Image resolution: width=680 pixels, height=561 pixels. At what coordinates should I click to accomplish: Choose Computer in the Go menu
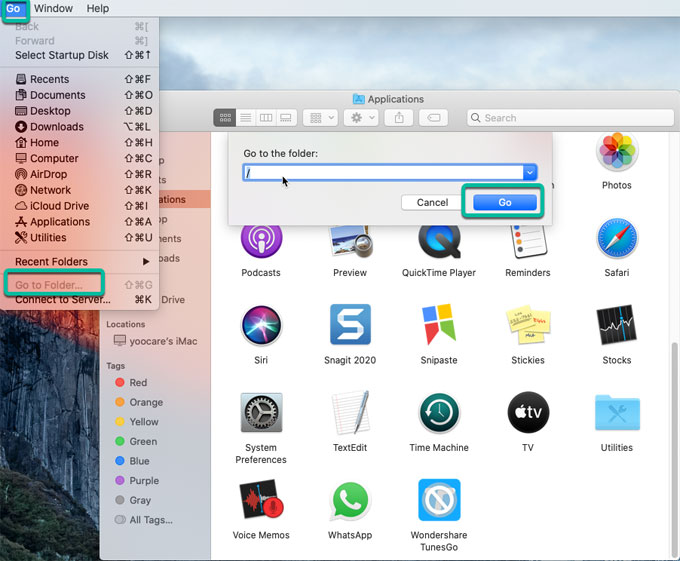[80, 158]
